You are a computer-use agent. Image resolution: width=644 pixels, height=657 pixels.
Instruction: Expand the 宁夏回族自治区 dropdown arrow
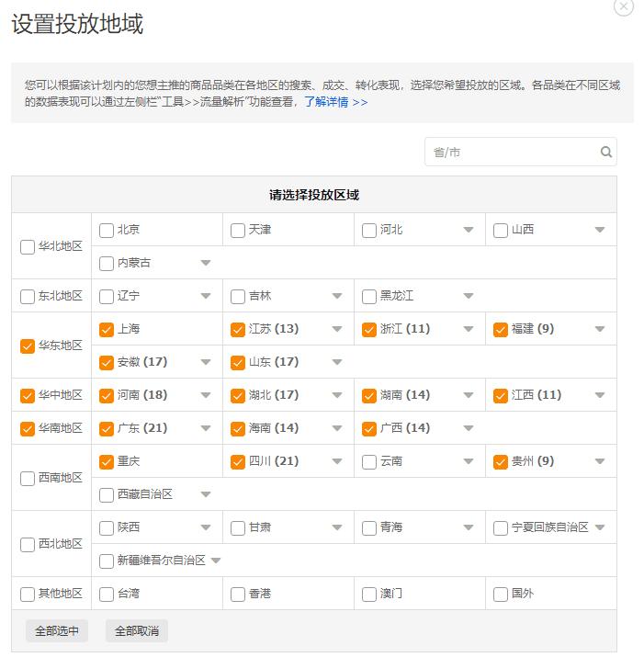click(600, 527)
